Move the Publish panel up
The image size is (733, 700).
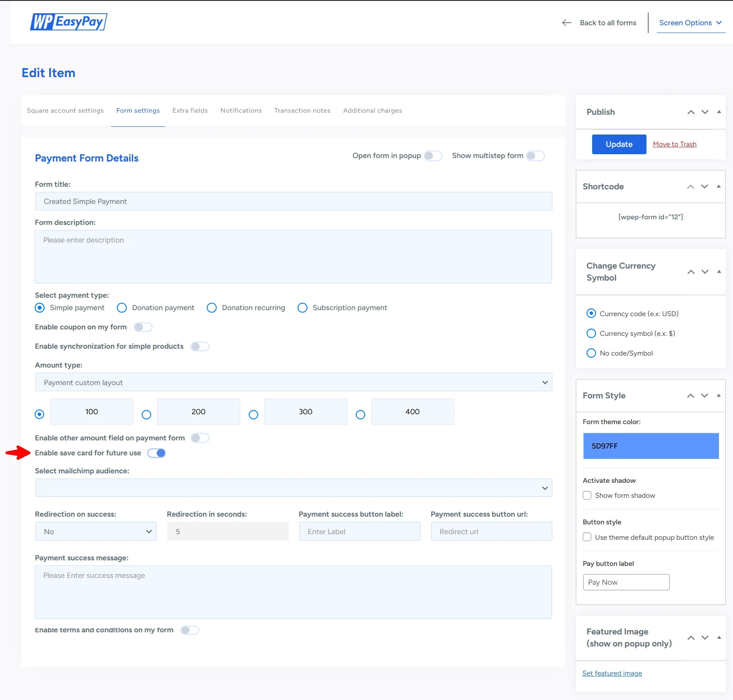(691, 112)
